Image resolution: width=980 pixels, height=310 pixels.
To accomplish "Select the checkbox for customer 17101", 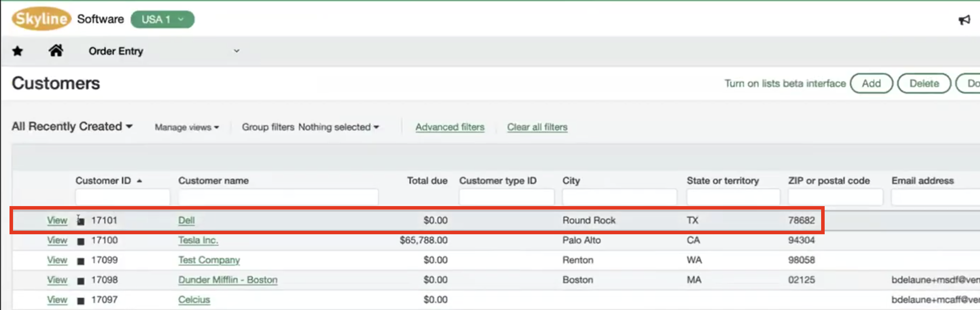I will coord(81,221).
